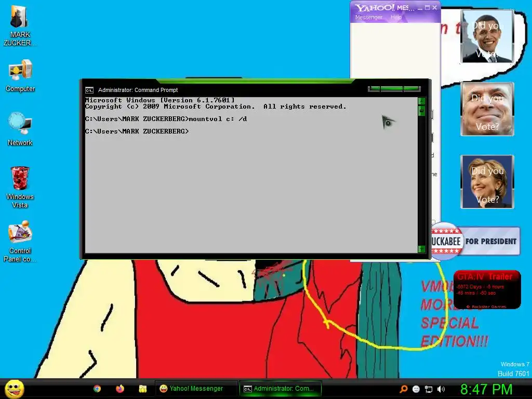Open the Help menu in Yahoo! Messenger
Screen dimensions: 532x399
click(x=396, y=17)
